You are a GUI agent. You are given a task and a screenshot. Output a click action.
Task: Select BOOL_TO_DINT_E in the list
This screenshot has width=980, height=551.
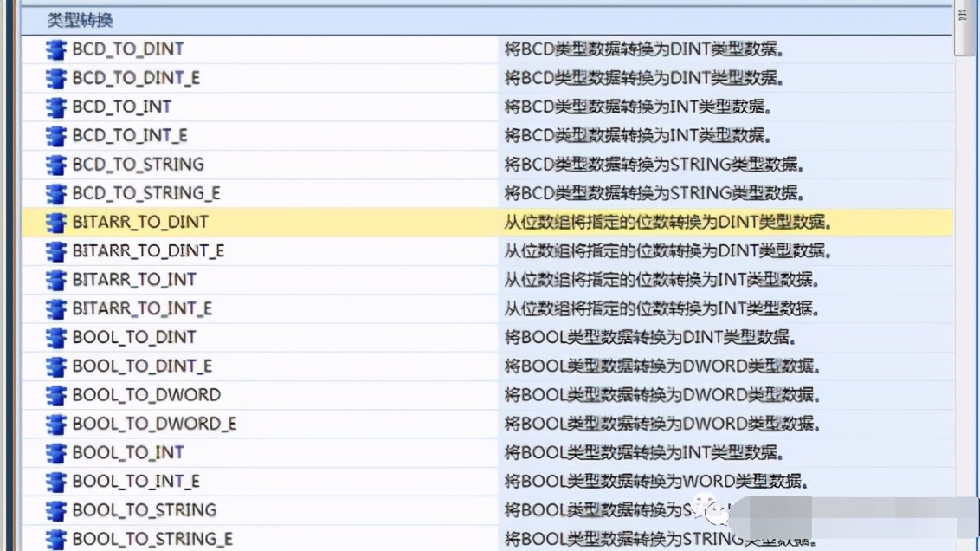coord(142,366)
